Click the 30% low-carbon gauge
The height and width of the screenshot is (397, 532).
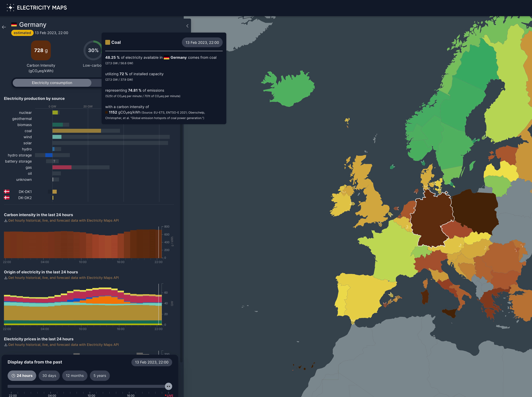pos(93,50)
